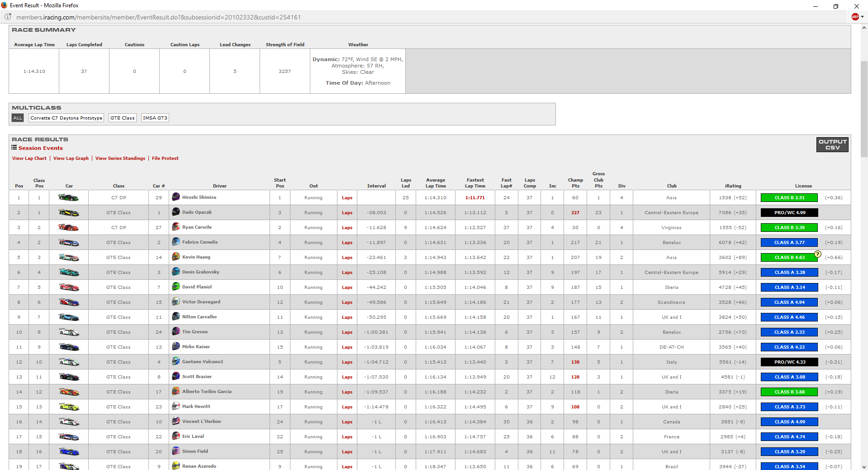Click David Planiol's helmet icon

(x=176, y=287)
